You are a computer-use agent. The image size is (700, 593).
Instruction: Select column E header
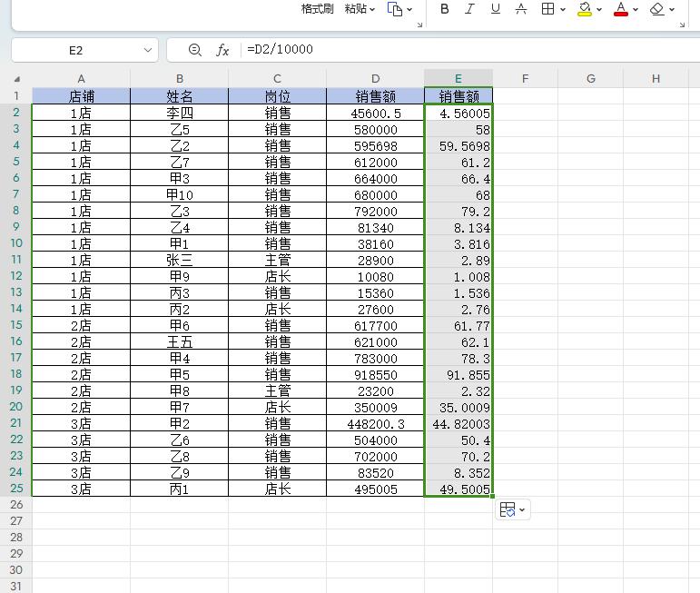[x=458, y=79]
